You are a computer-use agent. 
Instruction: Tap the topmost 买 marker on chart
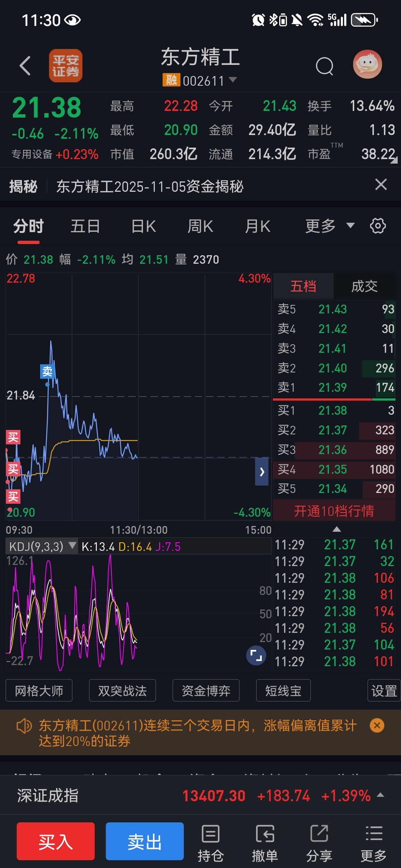pos(13,437)
